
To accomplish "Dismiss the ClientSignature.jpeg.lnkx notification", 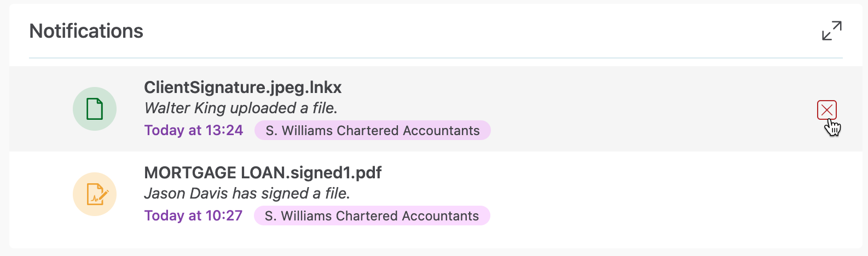I will pyautogui.click(x=826, y=110).
